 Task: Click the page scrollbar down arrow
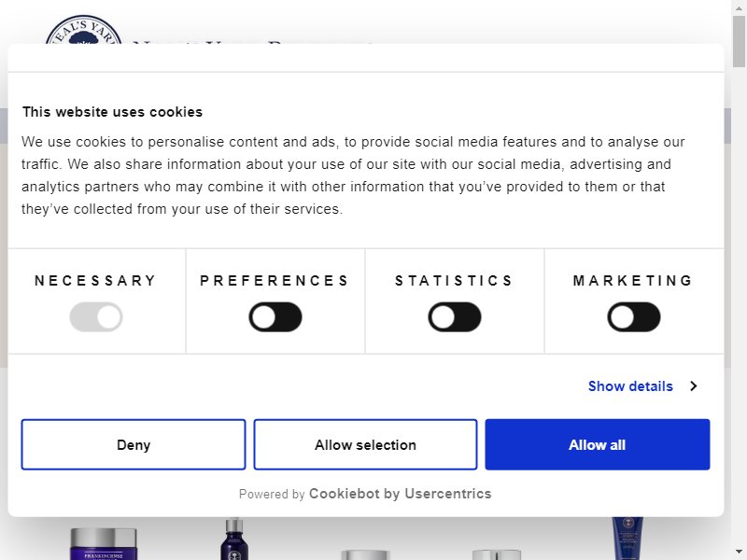coord(740,553)
